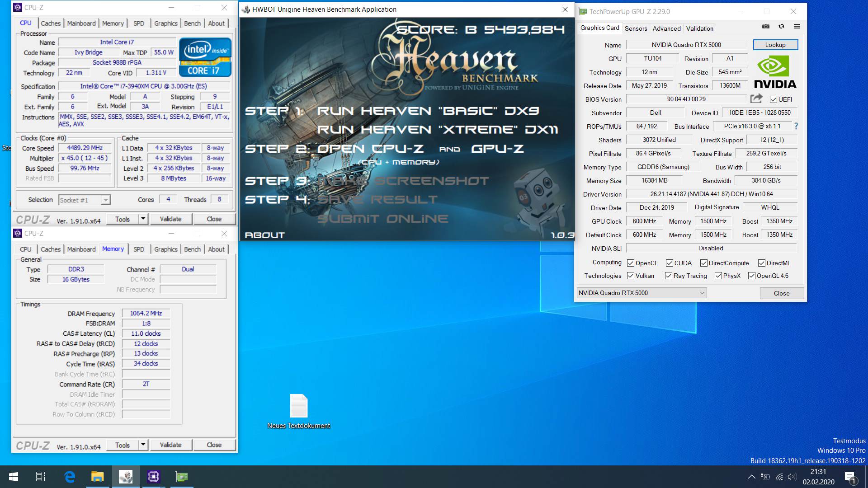Image resolution: width=868 pixels, height=488 pixels.
Task: Click the GPU-Z window title icon
Action: pos(583,12)
